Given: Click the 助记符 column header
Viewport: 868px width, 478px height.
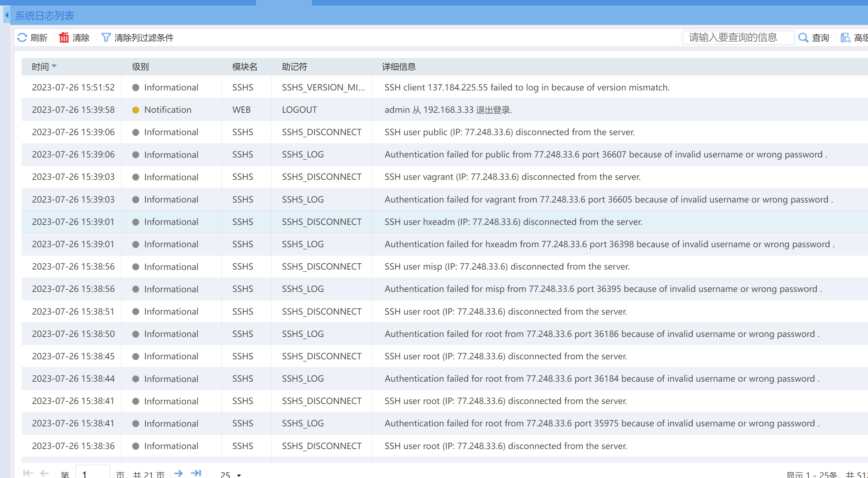Looking at the screenshot, I should coord(294,67).
